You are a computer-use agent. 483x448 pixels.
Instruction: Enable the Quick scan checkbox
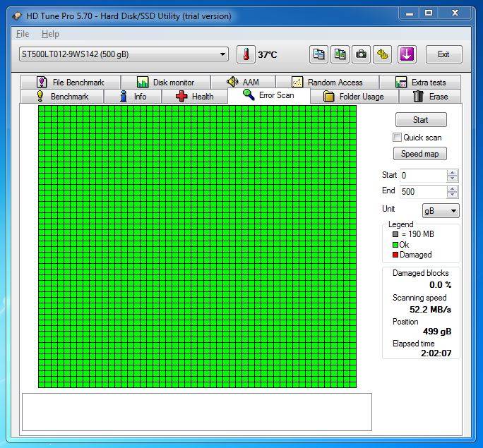tap(397, 138)
